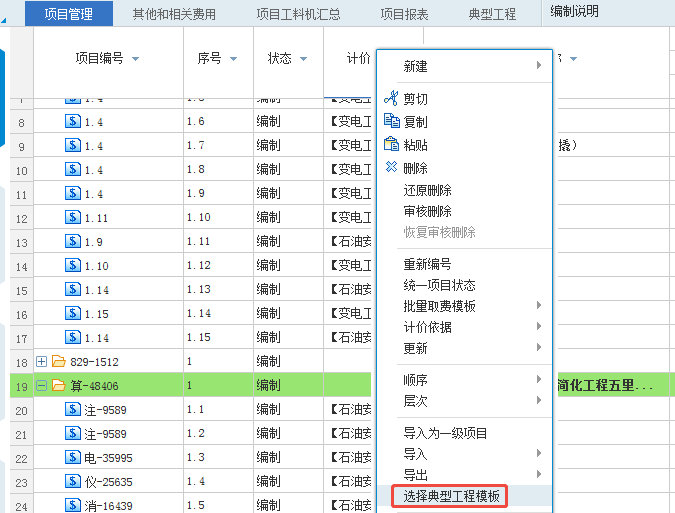Click dollar icon beside 1.9
This screenshot has height=513, width=675.
click(x=73, y=241)
